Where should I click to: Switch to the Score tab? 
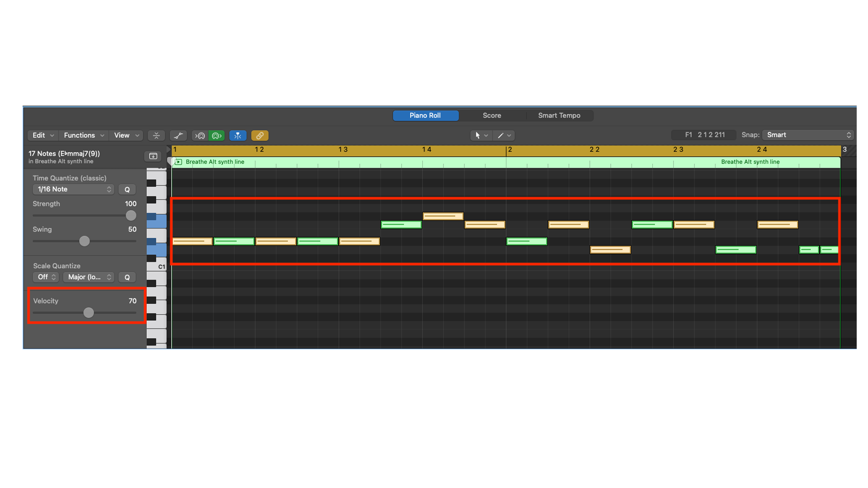(x=492, y=116)
